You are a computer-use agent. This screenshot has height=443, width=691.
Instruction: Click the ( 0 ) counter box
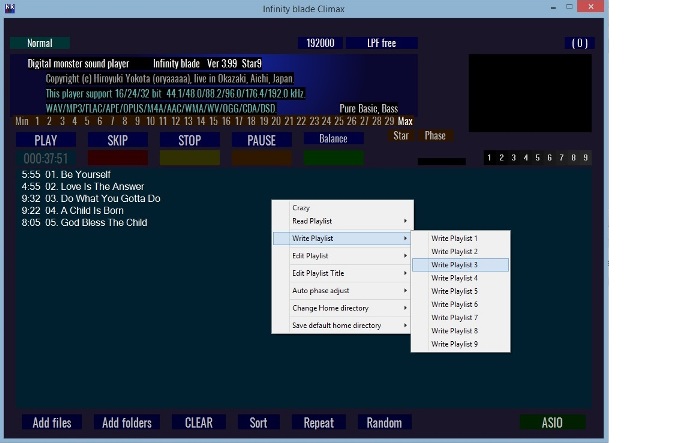(x=580, y=43)
